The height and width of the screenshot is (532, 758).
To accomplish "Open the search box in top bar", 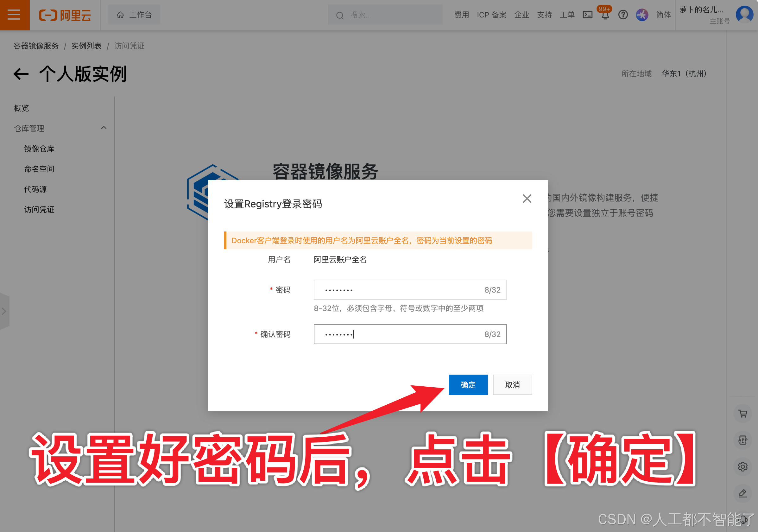I will tap(385, 15).
